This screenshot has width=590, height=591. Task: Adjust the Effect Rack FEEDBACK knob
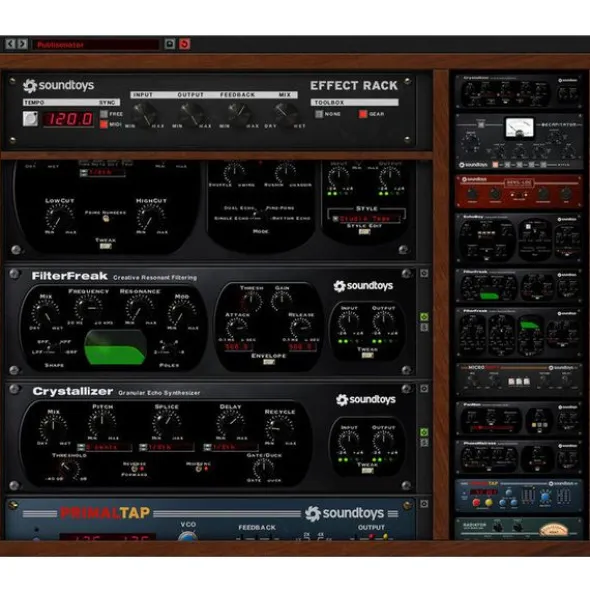tap(238, 113)
